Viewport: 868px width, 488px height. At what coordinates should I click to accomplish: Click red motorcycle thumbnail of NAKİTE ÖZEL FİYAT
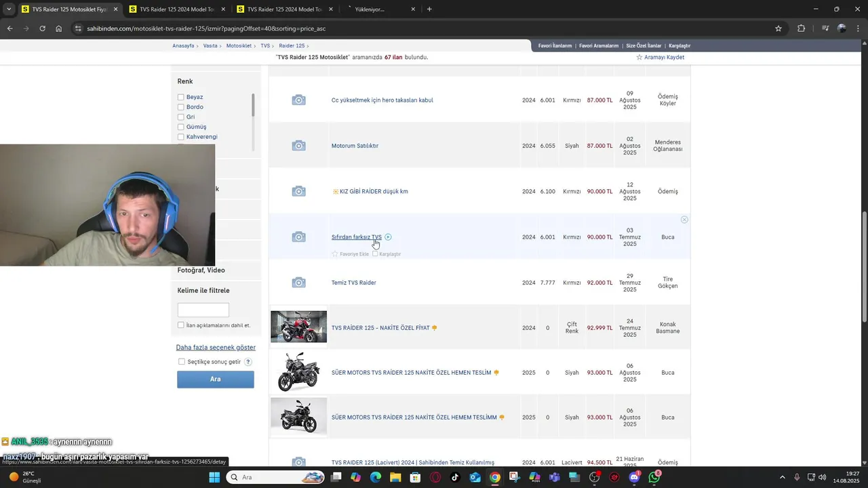[x=298, y=327]
